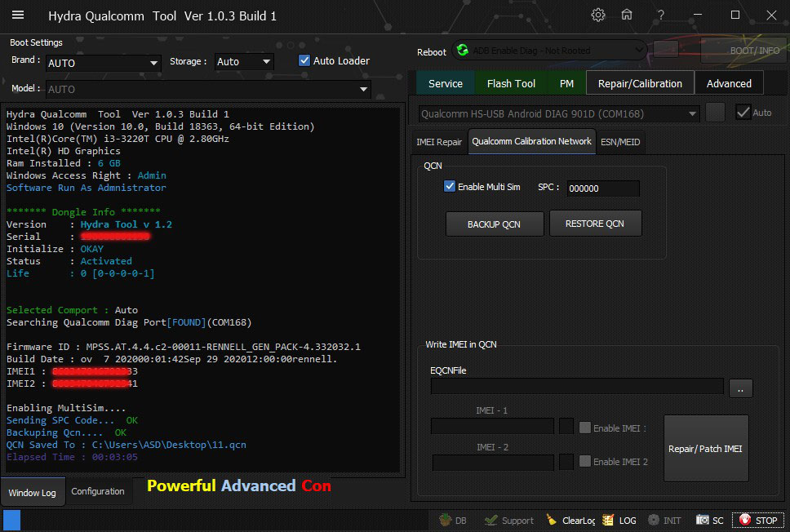Click the STOP button
Viewport: 790px width, 532px height.
coord(758,521)
